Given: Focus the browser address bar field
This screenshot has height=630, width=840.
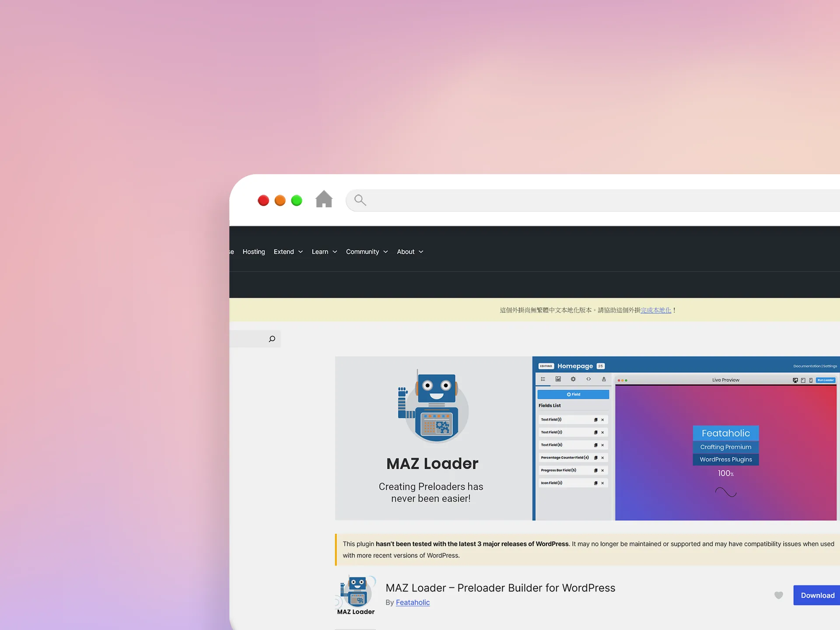Looking at the screenshot, I should (593, 200).
